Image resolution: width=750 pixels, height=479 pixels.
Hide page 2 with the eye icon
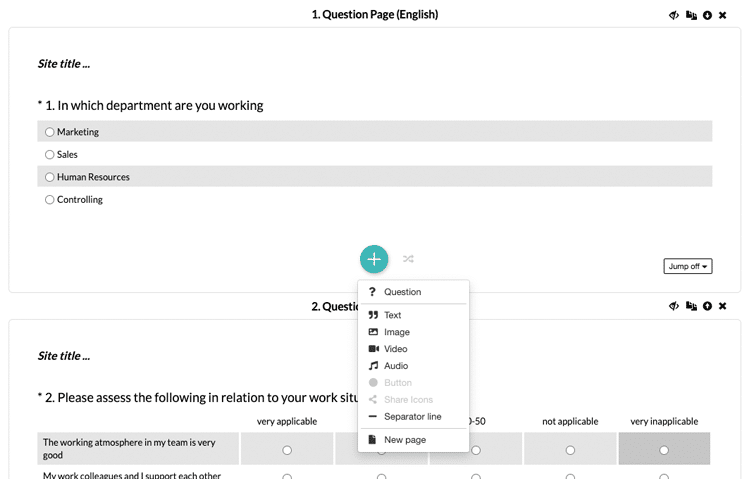pos(674,306)
